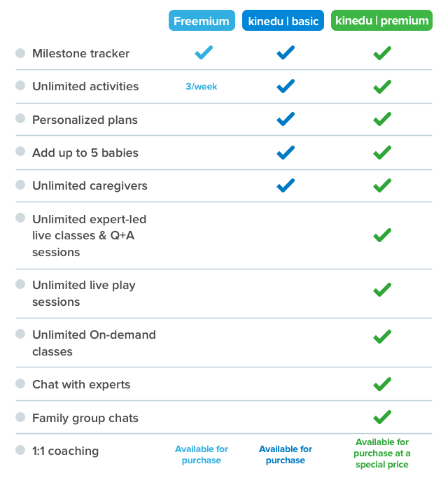This screenshot has width=448, height=485.
Task: Click the bullet beside 1:1 coaching
Action: (20, 451)
